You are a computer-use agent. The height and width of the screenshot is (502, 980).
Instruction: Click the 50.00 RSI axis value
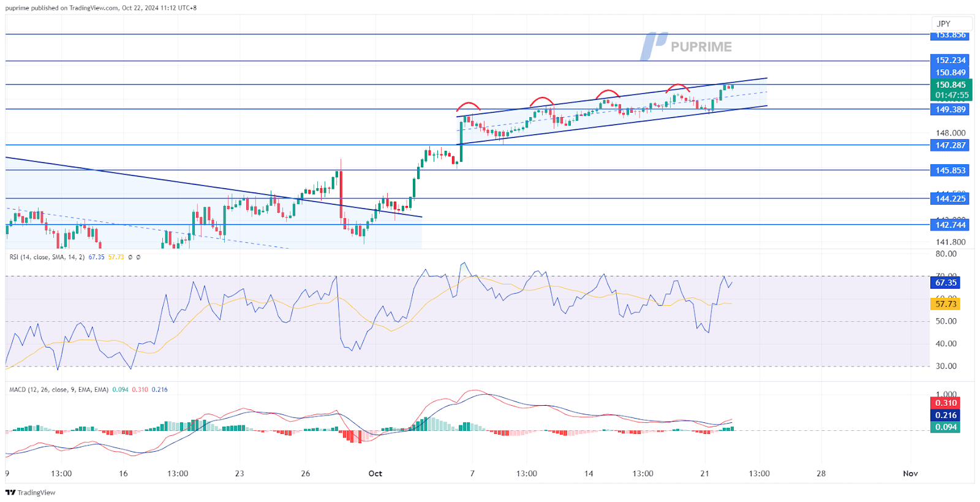[x=946, y=321]
